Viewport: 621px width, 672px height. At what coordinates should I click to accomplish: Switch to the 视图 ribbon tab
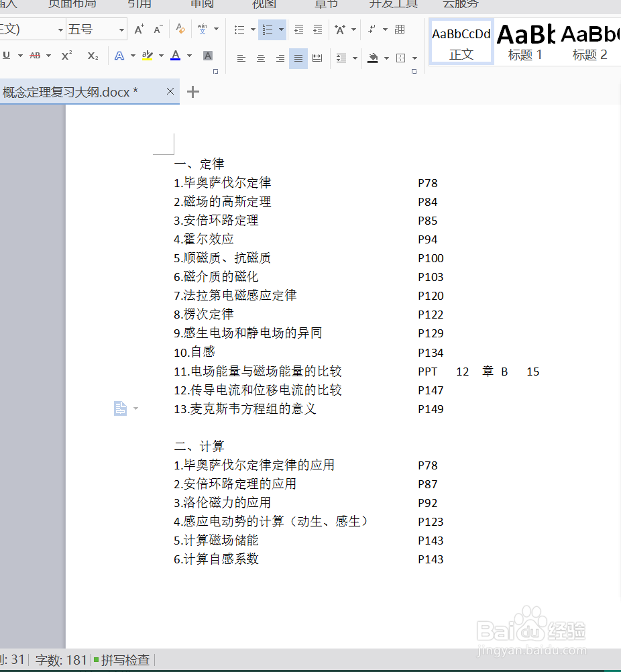264,4
